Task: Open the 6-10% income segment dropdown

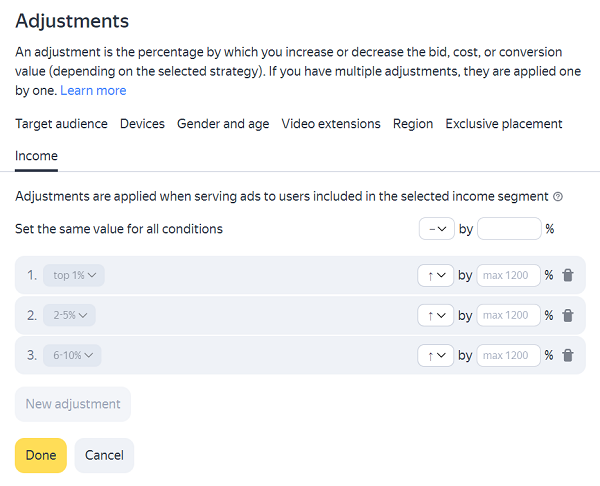Action: (x=72, y=355)
